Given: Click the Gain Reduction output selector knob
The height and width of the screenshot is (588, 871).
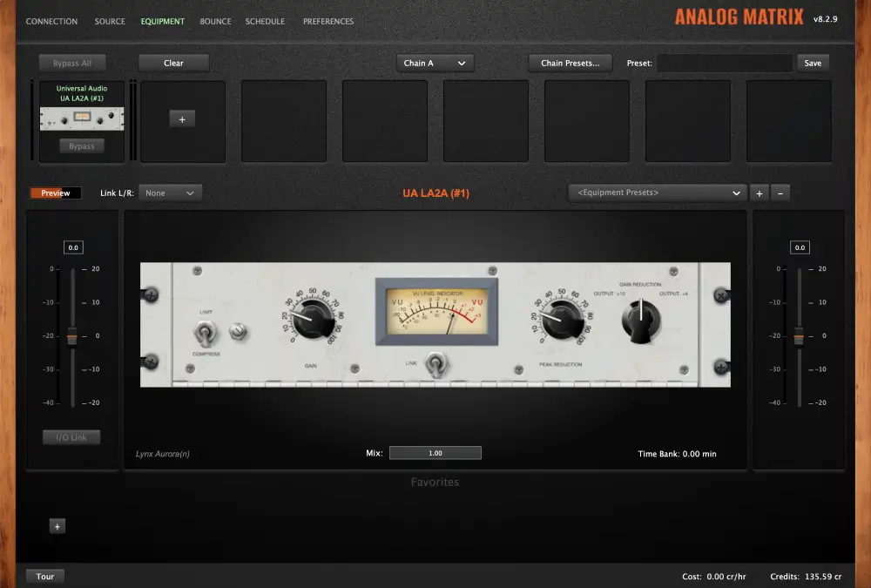Looking at the screenshot, I should [641, 321].
